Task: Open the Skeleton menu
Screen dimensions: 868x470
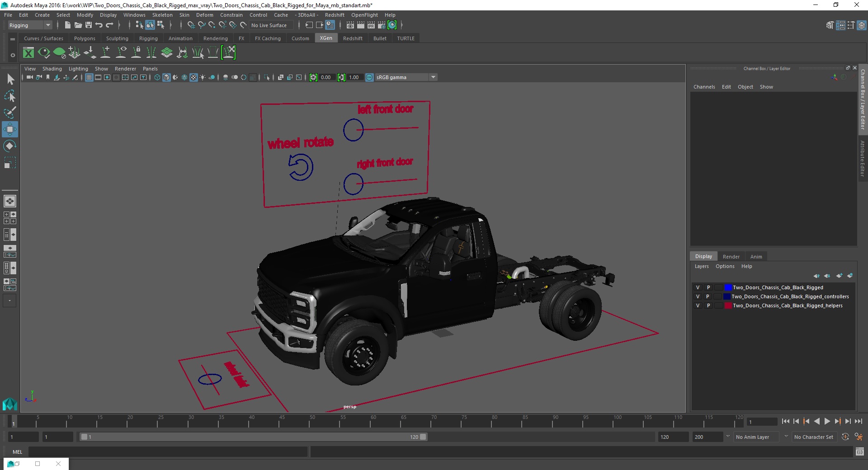Action: (x=162, y=15)
